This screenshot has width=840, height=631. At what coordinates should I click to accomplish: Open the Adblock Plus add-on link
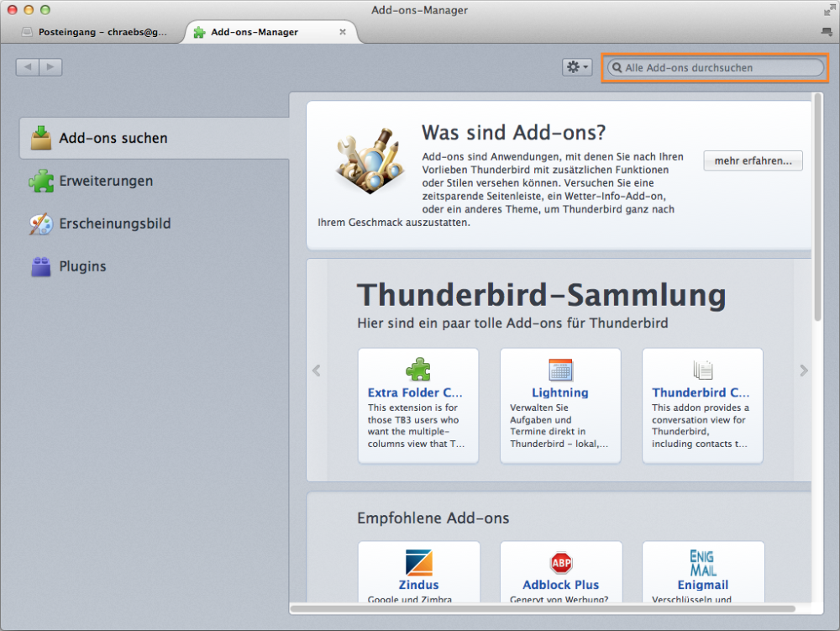point(560,585)
